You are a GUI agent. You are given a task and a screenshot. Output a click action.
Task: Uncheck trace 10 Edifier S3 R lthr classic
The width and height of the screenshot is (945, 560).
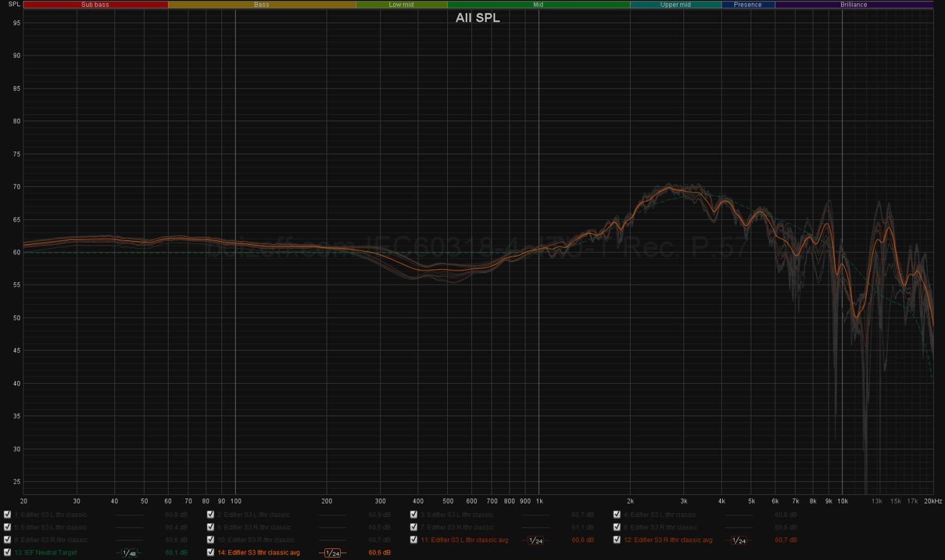(210, 540)
